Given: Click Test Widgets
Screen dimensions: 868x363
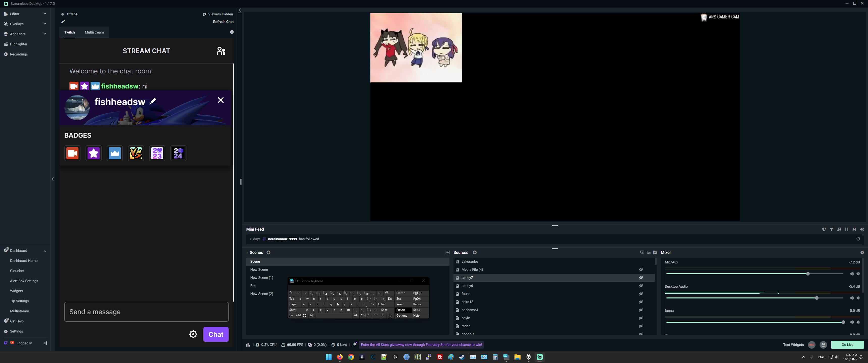Looking at the screenshot, I should pos(793,345).
